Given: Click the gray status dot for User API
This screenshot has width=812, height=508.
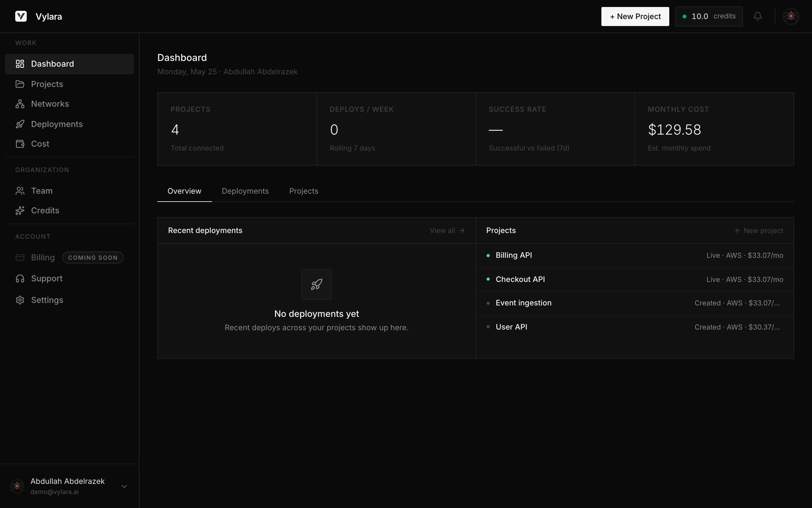Looking at the screenshot, I should [x=488, y=327].
